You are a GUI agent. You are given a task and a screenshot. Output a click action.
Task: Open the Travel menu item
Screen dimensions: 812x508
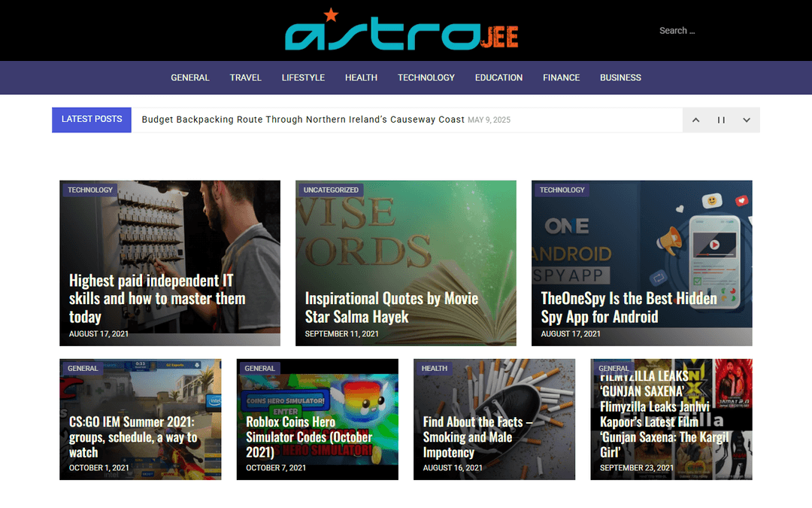pos(245,78)
